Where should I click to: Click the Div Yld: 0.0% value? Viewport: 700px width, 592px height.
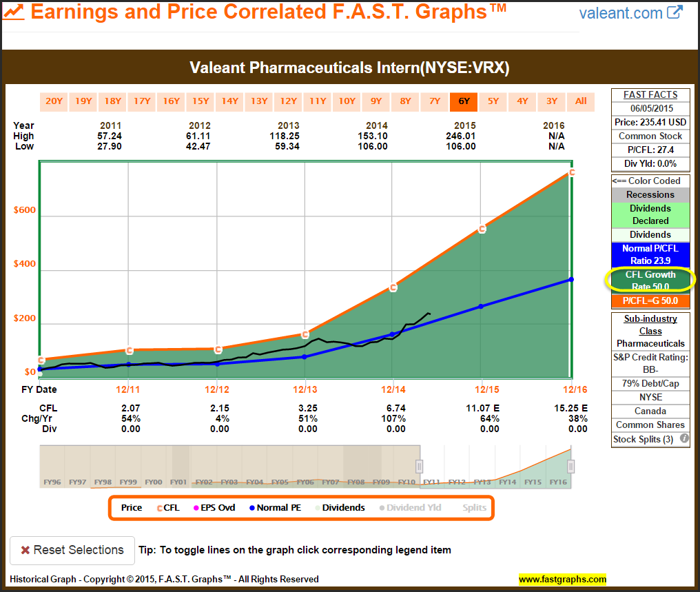pos(650,164)
